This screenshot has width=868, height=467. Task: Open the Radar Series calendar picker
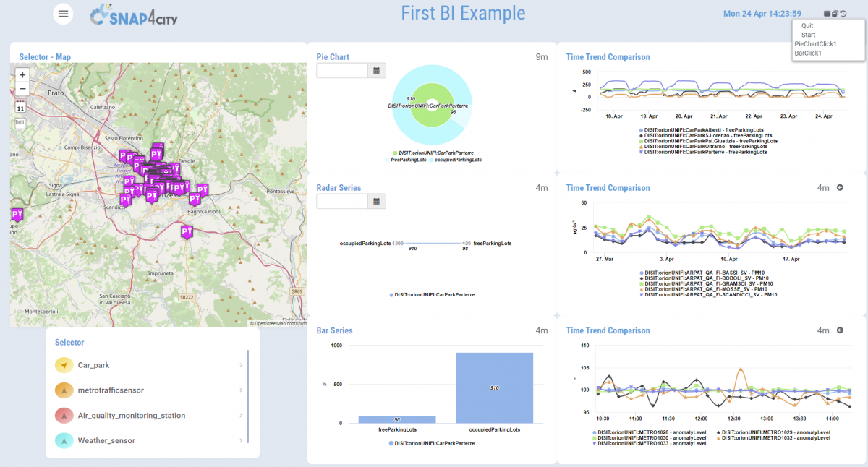376,201
